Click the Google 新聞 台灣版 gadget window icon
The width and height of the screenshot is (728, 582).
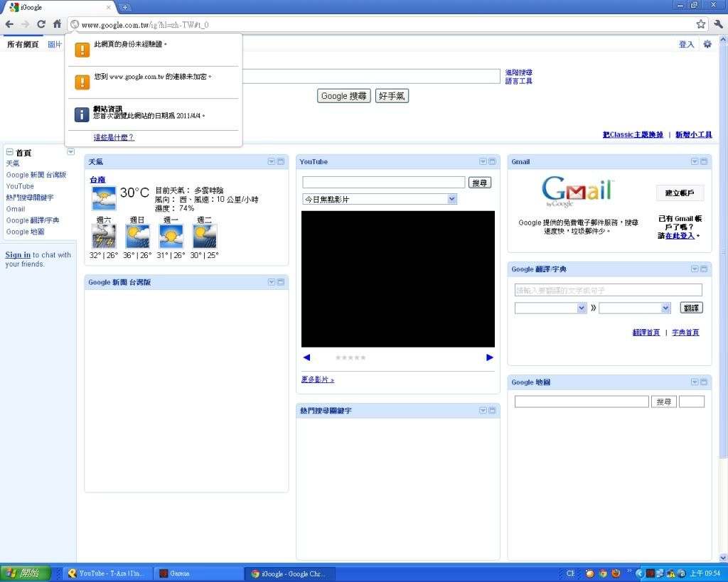coord(280,282)
